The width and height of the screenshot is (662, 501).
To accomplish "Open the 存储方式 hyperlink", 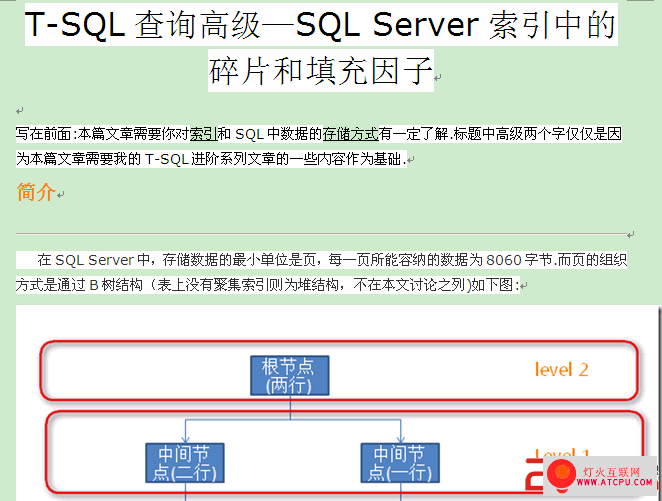I will pyautogui.click(x=350, y=134).
